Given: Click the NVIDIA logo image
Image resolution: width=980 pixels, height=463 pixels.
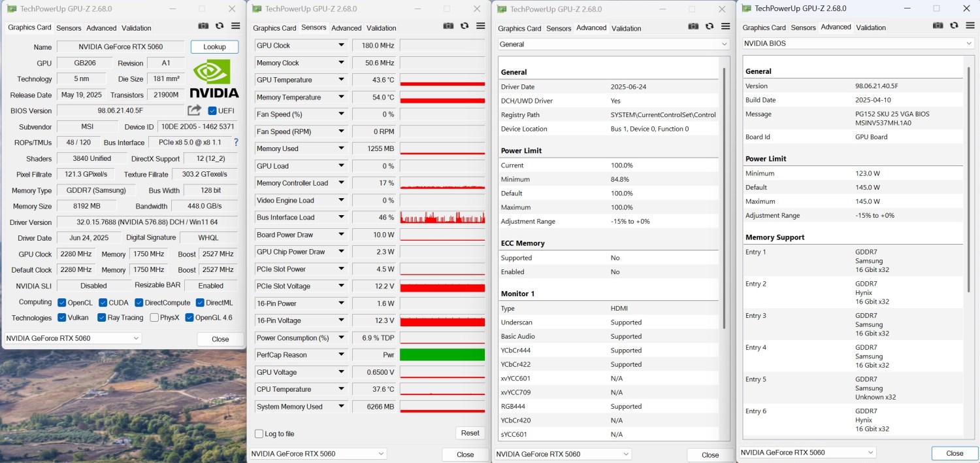Looking at the screenshot, I should click(x=214, y=78).
